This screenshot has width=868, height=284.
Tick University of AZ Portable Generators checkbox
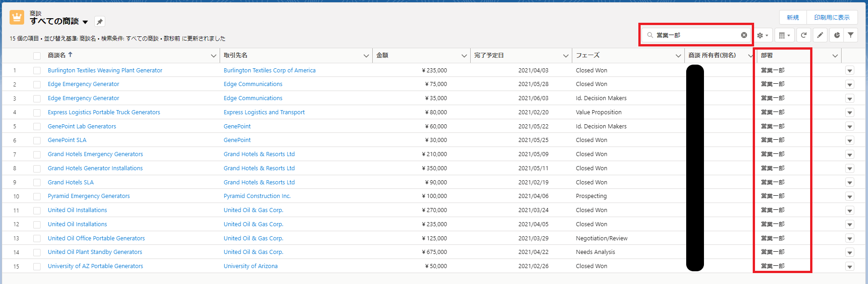[x=37, y=266]
